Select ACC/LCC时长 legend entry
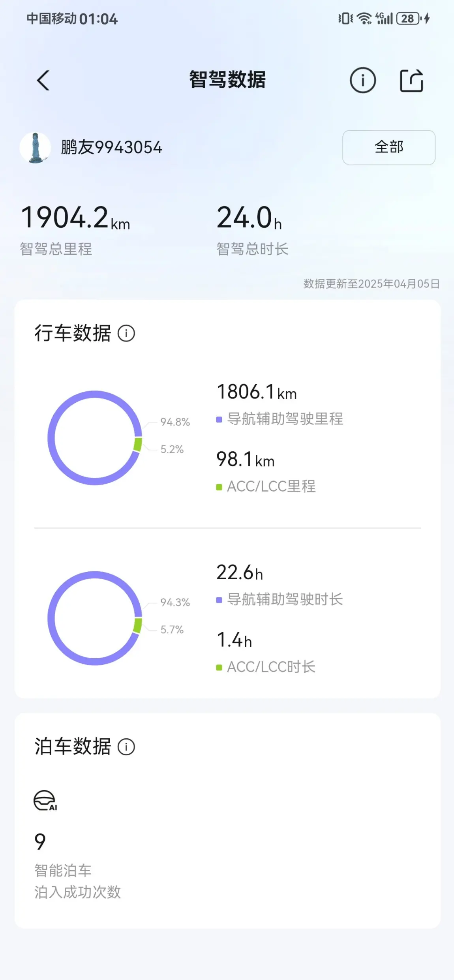Viewport: 454px width, 980px height. click(x=266, y=667)
